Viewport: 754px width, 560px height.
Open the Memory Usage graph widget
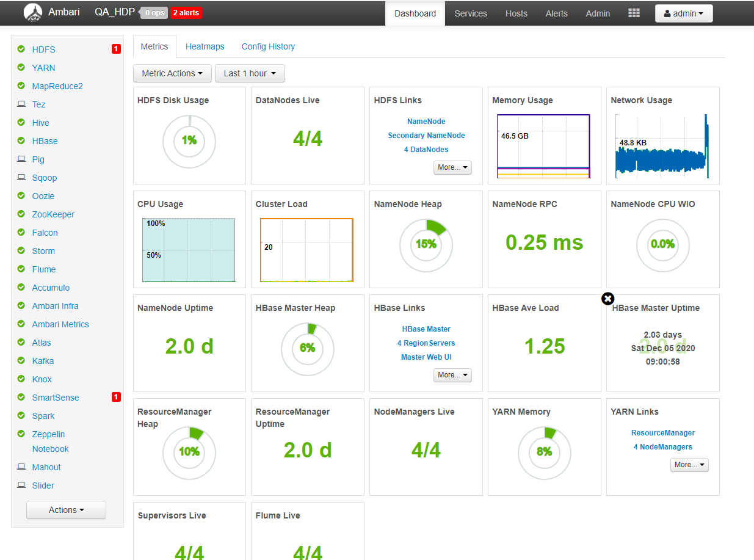543,145
